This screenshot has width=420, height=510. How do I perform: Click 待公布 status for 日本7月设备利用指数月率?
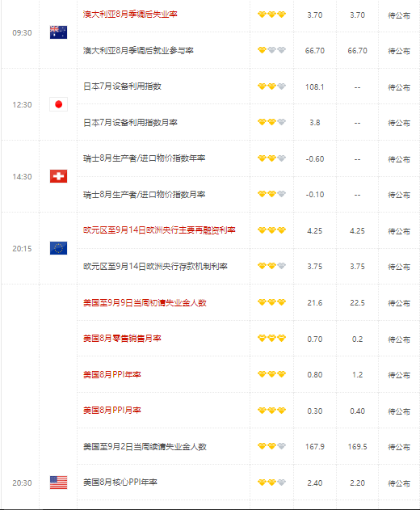399,123
